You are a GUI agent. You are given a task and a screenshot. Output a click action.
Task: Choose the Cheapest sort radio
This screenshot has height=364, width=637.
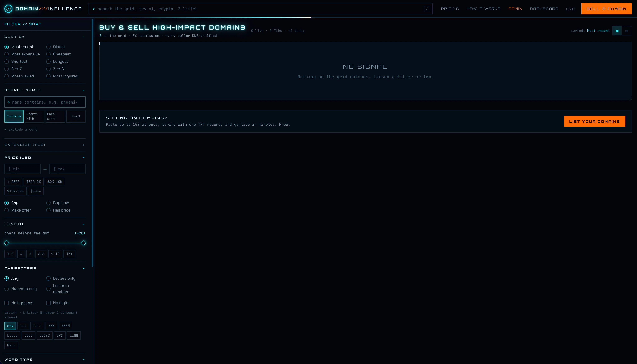58,54
